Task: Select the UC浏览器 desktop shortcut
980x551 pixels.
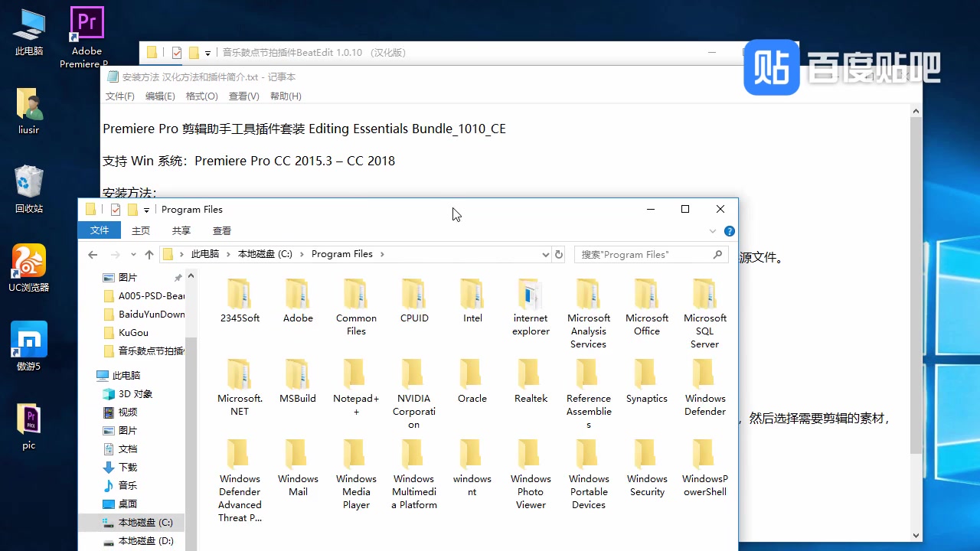Action: [x=28, y=268]
